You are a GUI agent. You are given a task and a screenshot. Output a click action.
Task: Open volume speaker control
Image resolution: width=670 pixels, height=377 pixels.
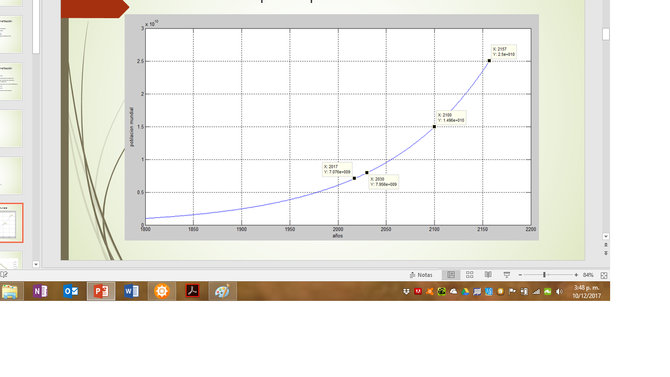pos(559,292)
